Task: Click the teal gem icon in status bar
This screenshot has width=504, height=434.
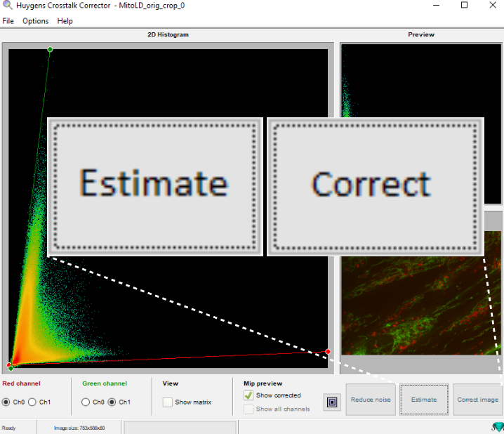Action: pyautogui.click(x=498, y=427)
